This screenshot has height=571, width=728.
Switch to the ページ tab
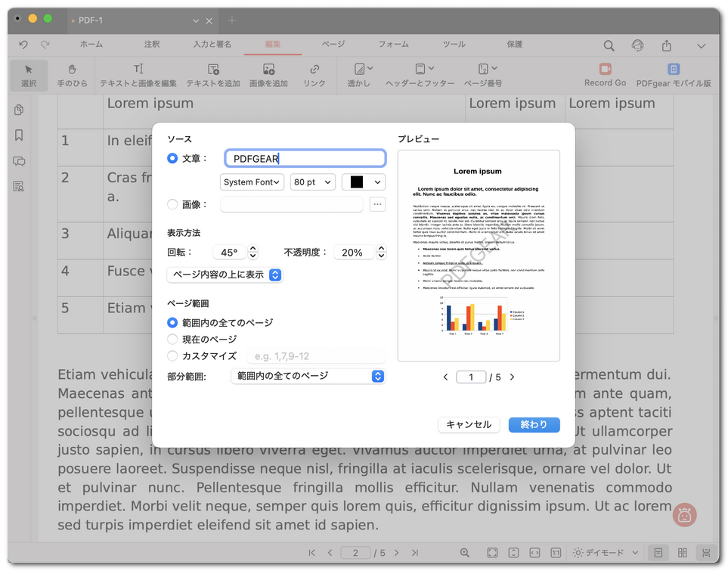coord(333,45)
